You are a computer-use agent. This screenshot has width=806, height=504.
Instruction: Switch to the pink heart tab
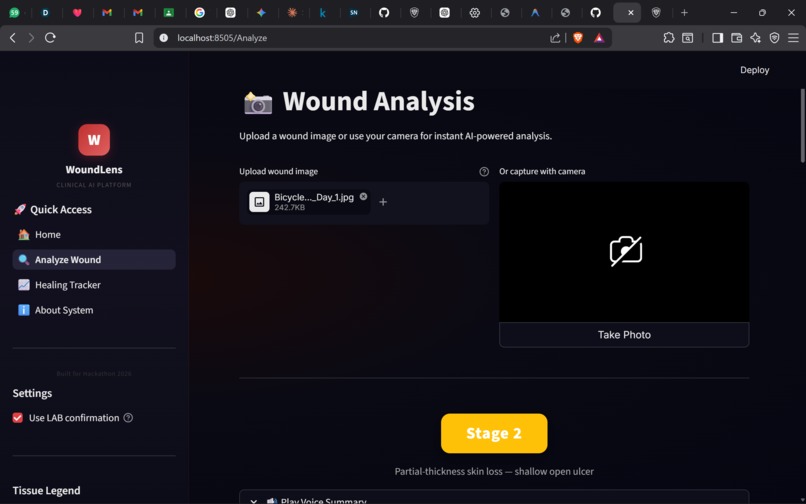point(77,13)
